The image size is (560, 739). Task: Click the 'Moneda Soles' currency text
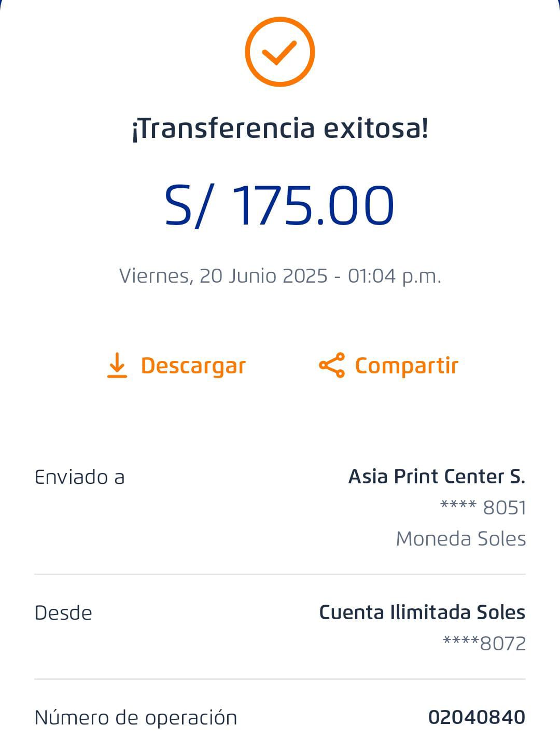460,539
